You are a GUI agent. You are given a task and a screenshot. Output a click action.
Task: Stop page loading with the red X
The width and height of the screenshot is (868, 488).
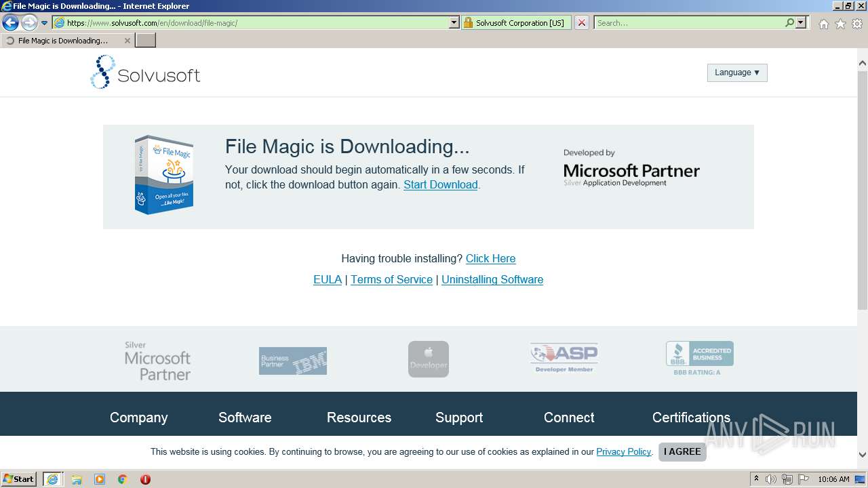582,22
